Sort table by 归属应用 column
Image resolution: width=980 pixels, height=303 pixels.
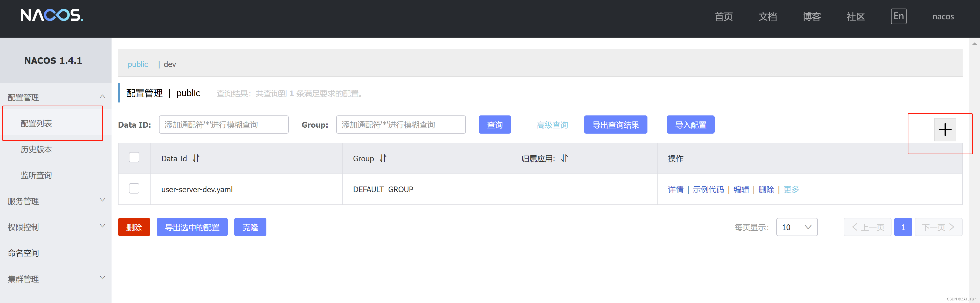click(564, 158)
